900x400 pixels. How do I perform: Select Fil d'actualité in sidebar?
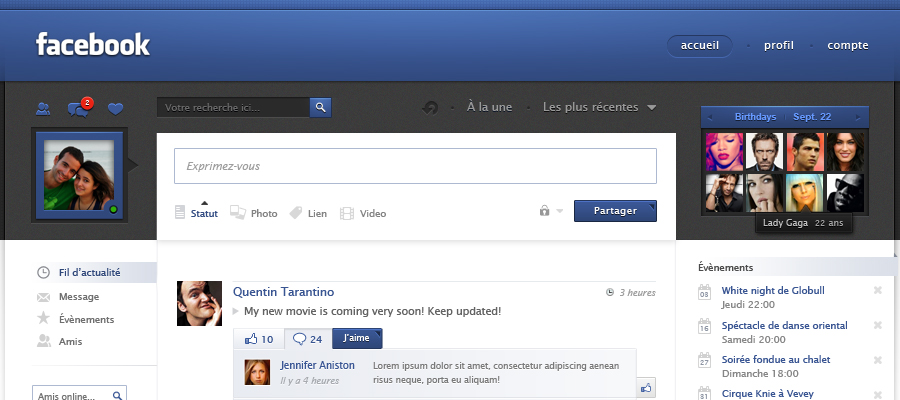coord(95,273)
